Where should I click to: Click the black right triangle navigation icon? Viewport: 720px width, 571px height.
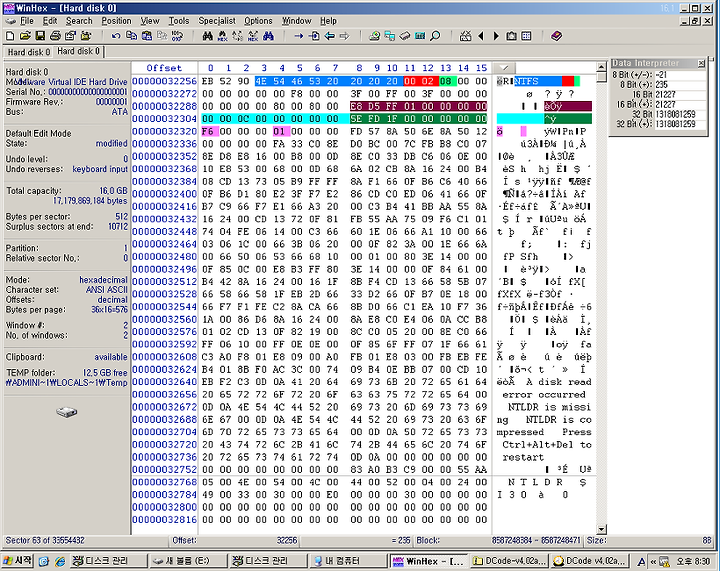point(496,36)
